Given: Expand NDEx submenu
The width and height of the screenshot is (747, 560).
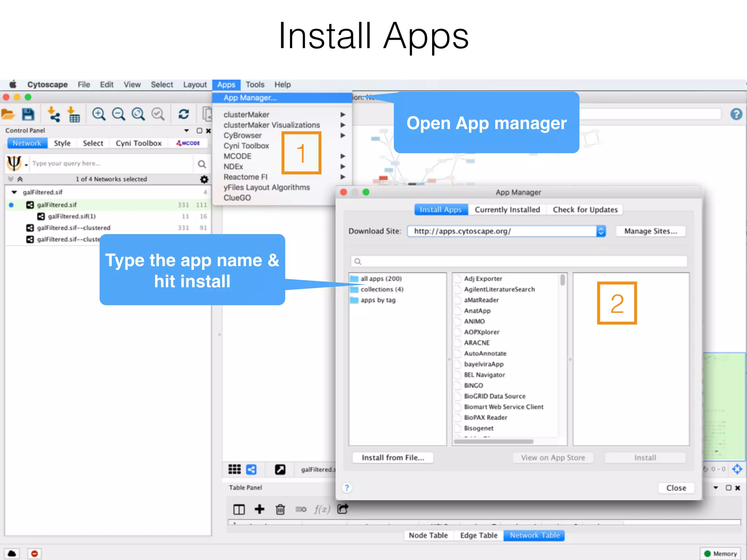Looking at the screenshot, I should [x=342, y=167].
